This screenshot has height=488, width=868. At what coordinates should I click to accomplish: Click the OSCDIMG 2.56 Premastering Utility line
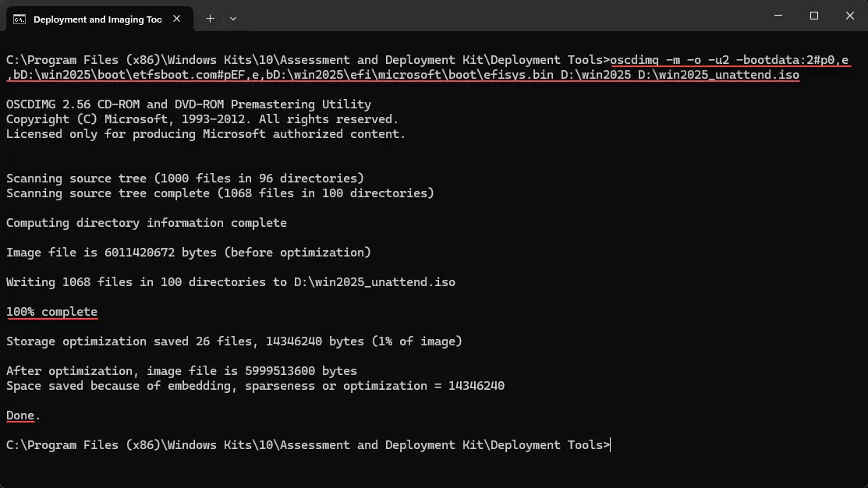point(189,104)
